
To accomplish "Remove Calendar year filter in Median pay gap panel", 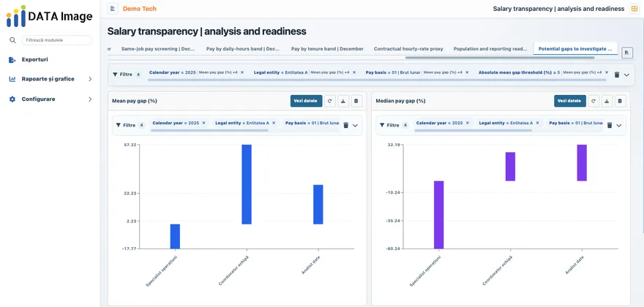I will pyautogui.click(x=468, y=123).
